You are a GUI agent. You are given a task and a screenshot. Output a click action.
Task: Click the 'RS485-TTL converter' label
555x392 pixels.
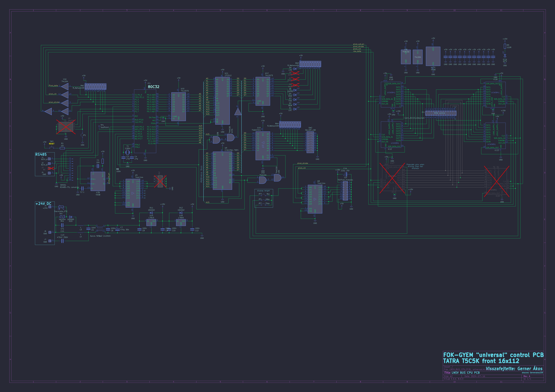[x=70, y=187]
